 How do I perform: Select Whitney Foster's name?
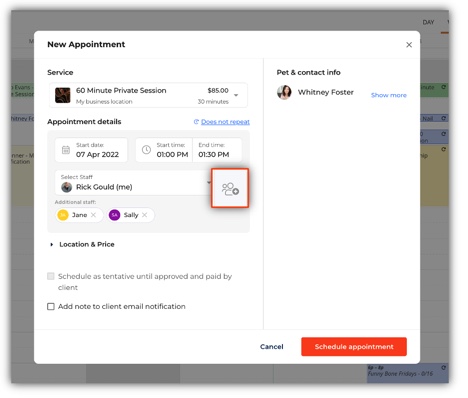[326, 92]
